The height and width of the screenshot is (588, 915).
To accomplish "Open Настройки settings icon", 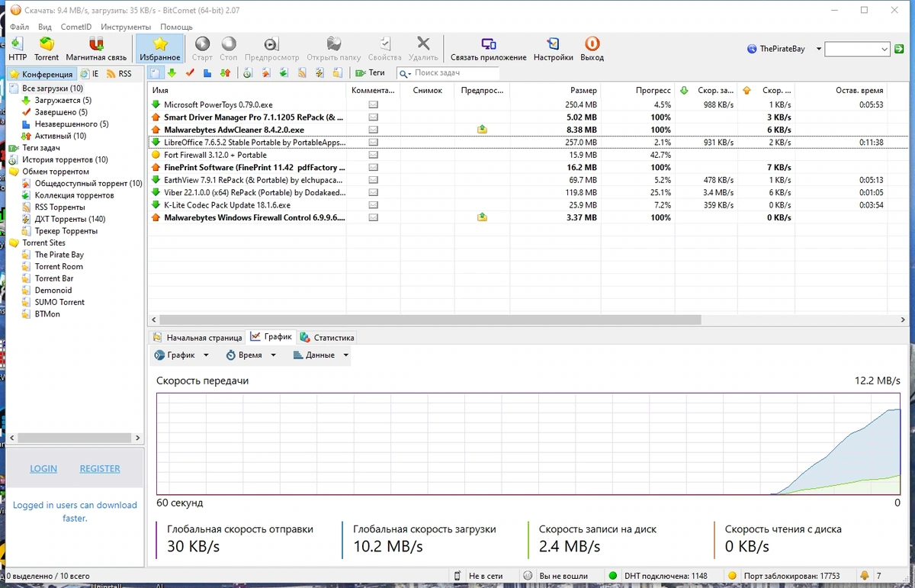I will coord(553,49).
